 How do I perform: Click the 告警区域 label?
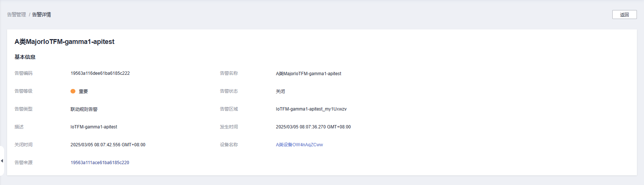tap(229, 109)
